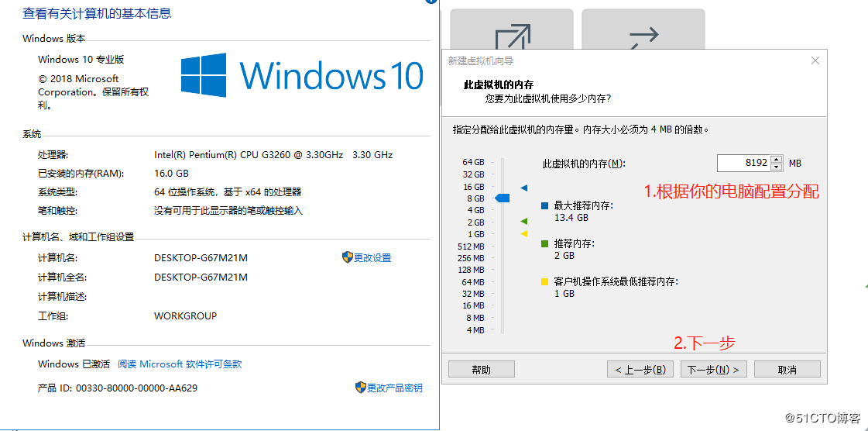Open 更改设置 link in System window
The width and height of the screenshot is (868, 431).
point(372,257)
